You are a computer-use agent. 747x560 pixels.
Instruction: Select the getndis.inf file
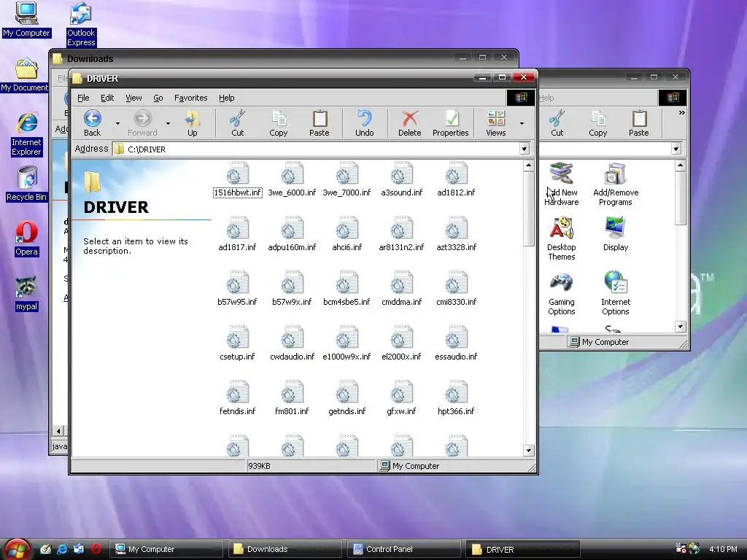(x=347, y=399)
